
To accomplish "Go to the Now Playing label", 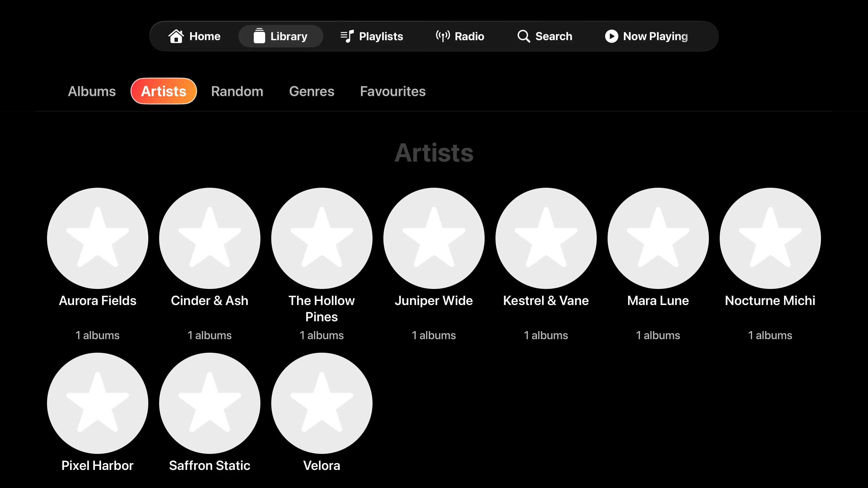I will point(655,36).
